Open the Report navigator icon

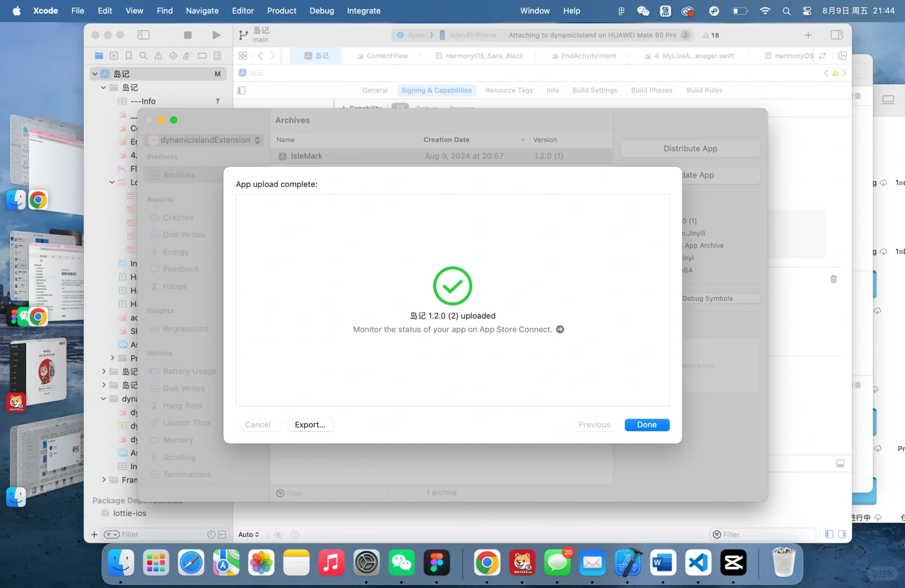217,56
